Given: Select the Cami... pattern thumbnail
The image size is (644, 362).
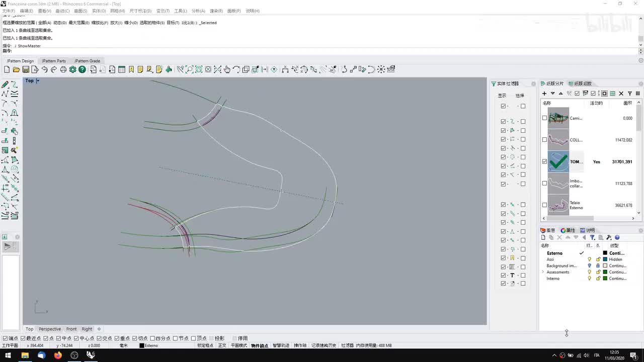Looking at the screenshot, I should tap(558, 118).
